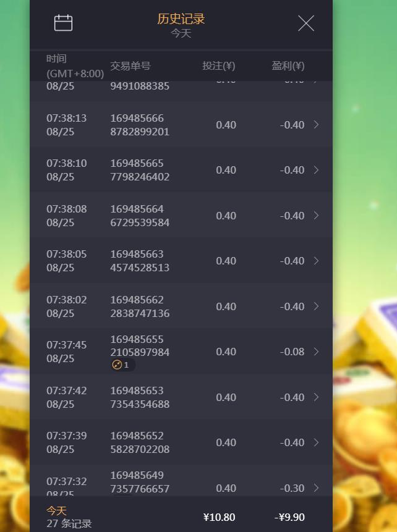Open the calendar date picker icon
Screen dimensions: 397x532
pyautogui.click(x=64, y=23)
